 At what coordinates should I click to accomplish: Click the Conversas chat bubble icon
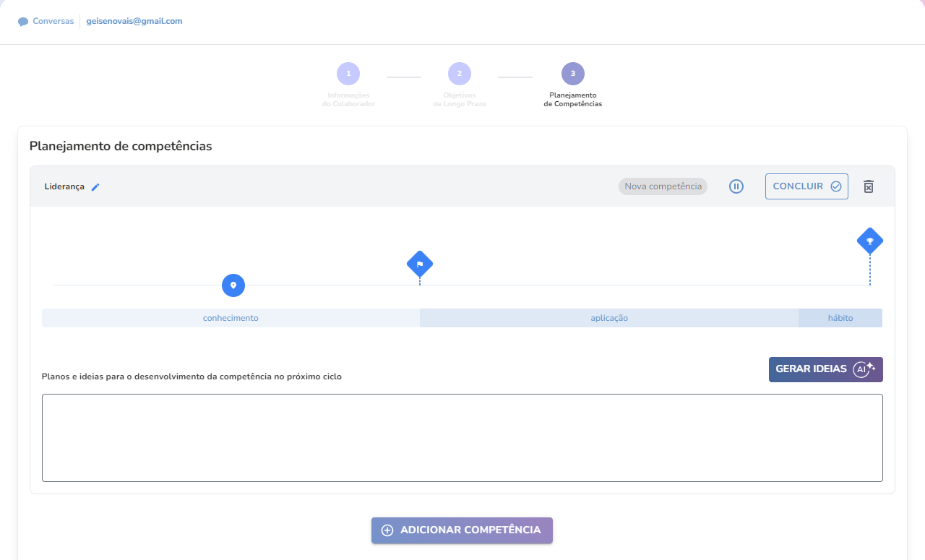pos(23,22)
